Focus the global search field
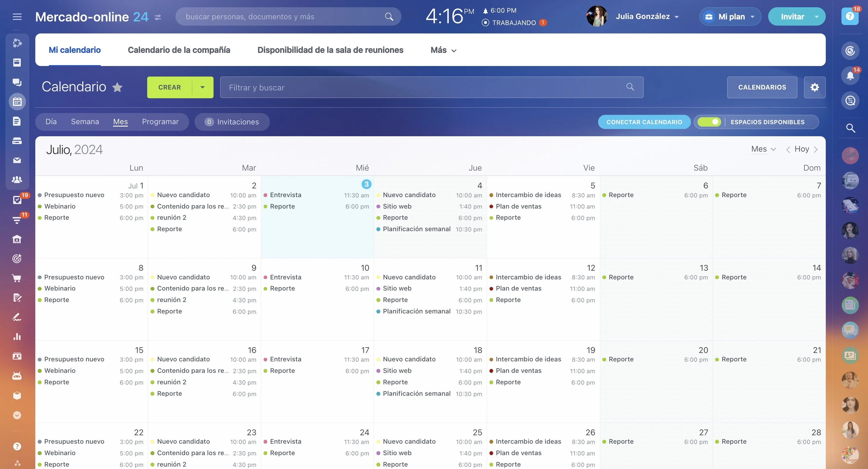The width and height of the screenshot is (868, 469). pyautogui.click(x=288, y=17)
